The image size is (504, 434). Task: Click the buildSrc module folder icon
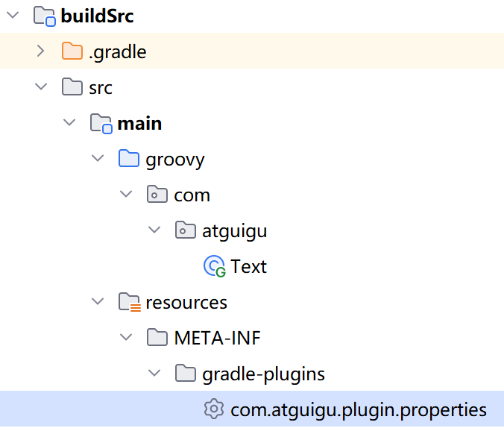coord(45,16)
